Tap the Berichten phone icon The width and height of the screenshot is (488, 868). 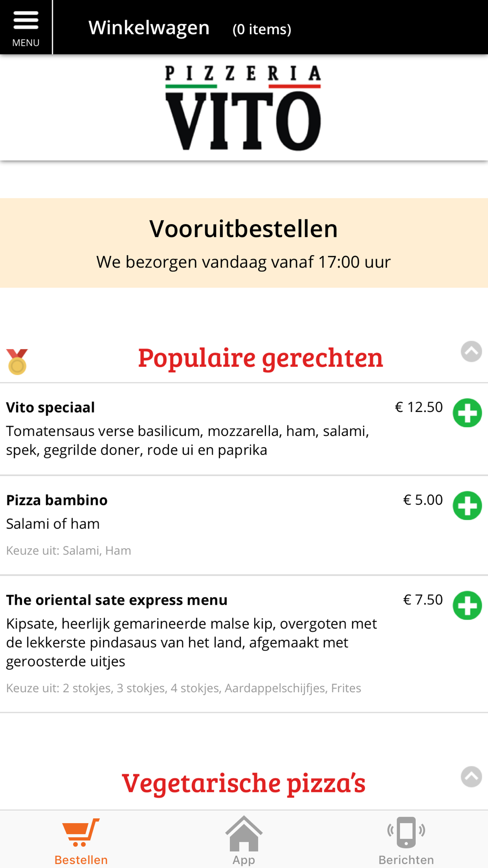406,832
